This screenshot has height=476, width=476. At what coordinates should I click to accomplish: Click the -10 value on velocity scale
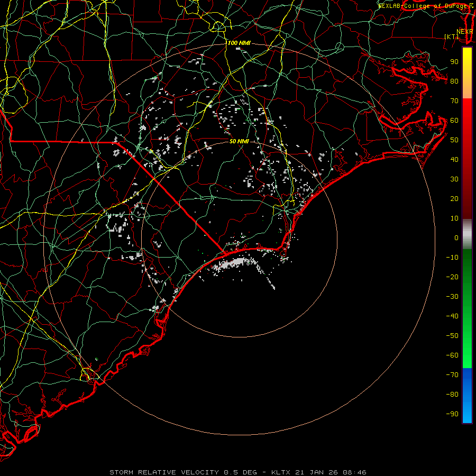coord(452,258)
